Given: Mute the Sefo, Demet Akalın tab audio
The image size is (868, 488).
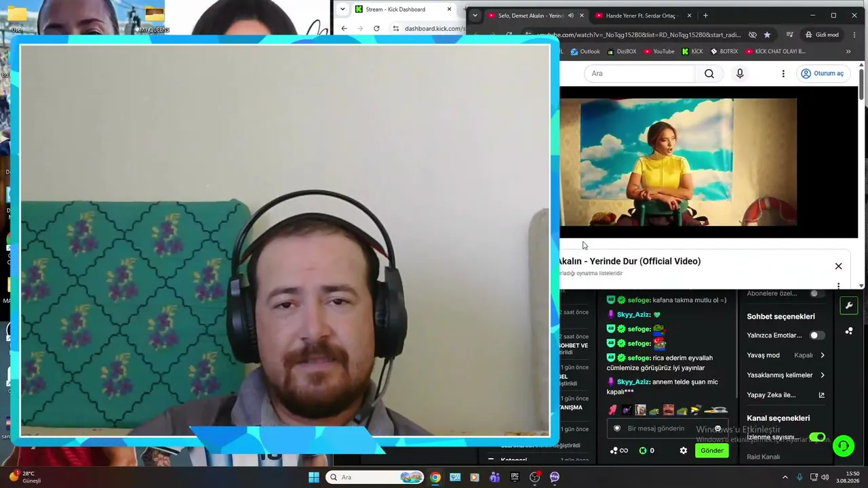Looking at the screenshot, I should pos(570,16).
